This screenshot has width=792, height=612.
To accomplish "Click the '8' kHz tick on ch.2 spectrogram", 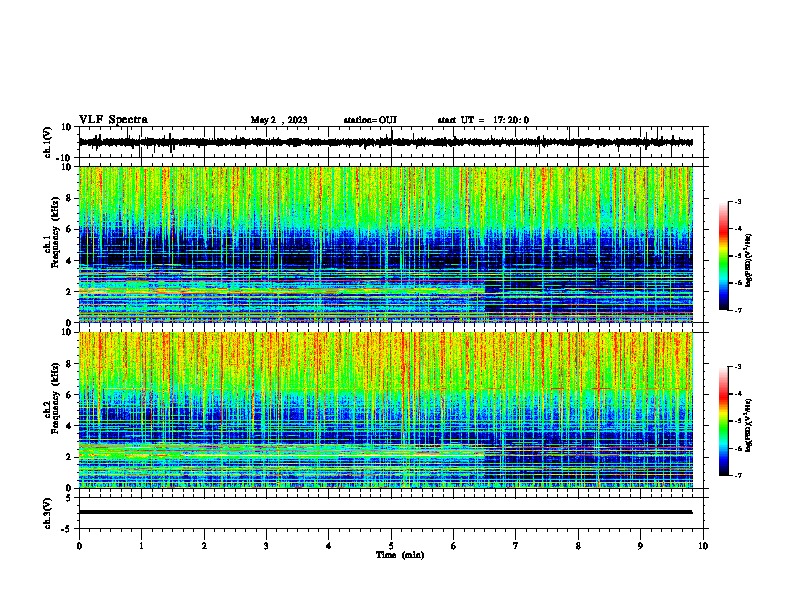I will click(69, 364).
